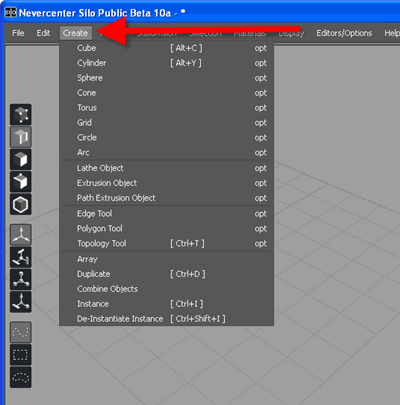Choose the lasso selection style icon
This screenshot has height=405, width=400.
(21, 377)
